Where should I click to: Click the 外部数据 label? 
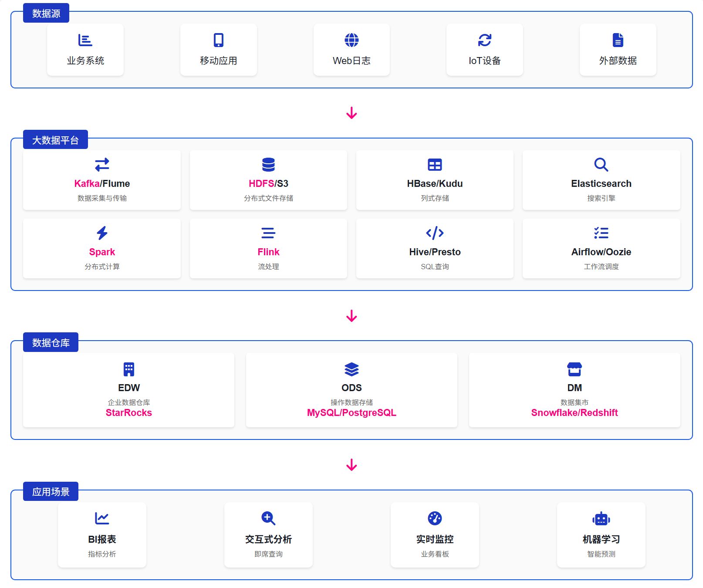pos(618,61)
